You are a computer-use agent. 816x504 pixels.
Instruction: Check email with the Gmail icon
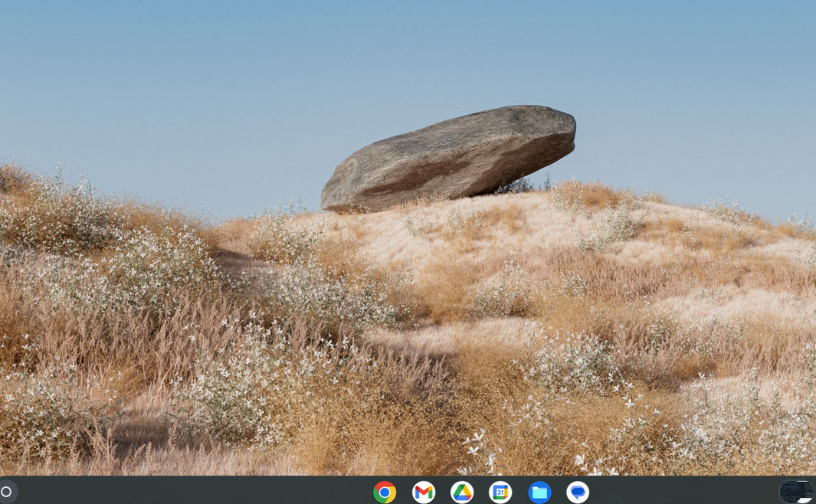point(422,493)
